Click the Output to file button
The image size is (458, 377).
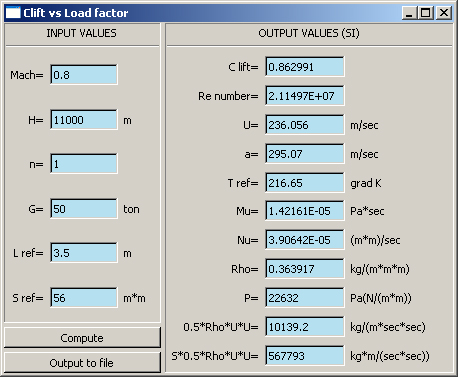tap(82, 363)
